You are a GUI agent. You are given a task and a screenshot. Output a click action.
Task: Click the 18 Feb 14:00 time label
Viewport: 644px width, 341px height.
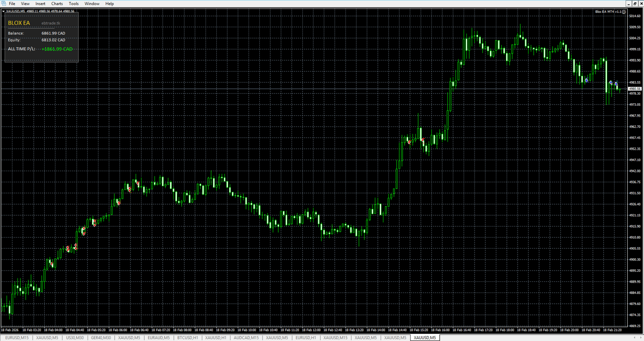376,330
